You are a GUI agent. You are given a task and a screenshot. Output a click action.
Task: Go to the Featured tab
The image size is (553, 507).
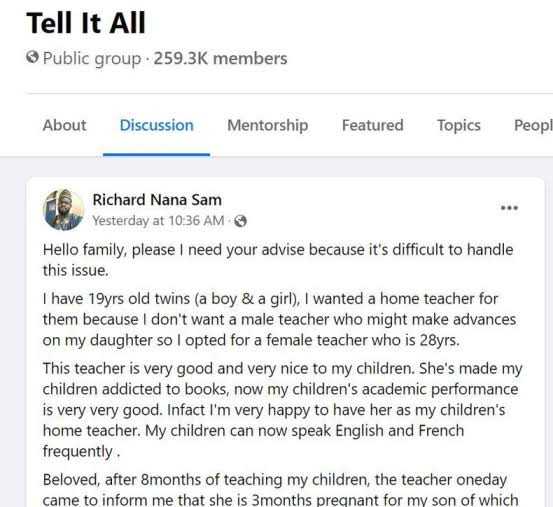(373, 125)
